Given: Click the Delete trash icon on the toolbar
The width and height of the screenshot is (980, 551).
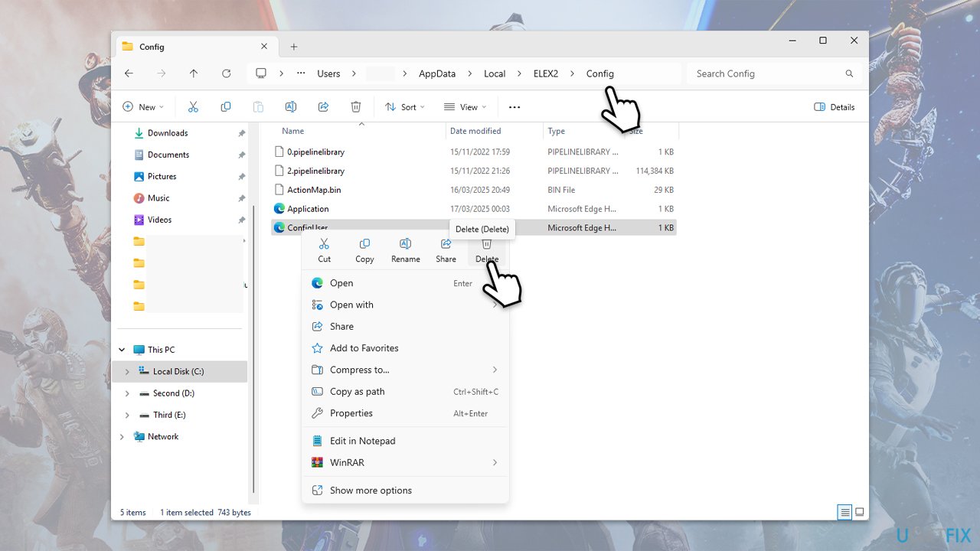Looking at the screenshot, I should (x=355, y=106).
